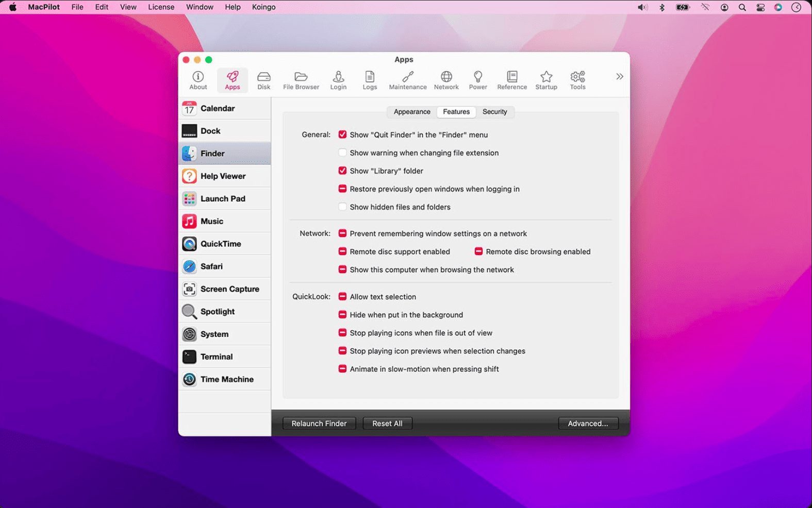
Task: Switch to the Network toolbar section
Action: tap(446, 80)
